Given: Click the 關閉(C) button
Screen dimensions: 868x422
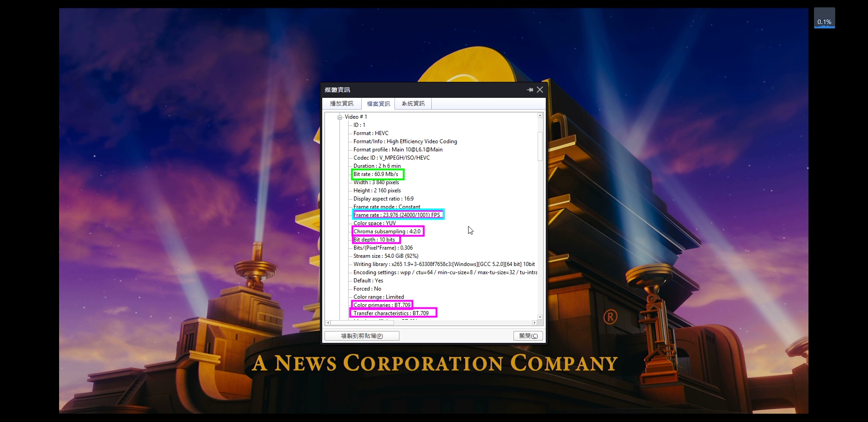Looking at the screenshot, I should (528, 336).
